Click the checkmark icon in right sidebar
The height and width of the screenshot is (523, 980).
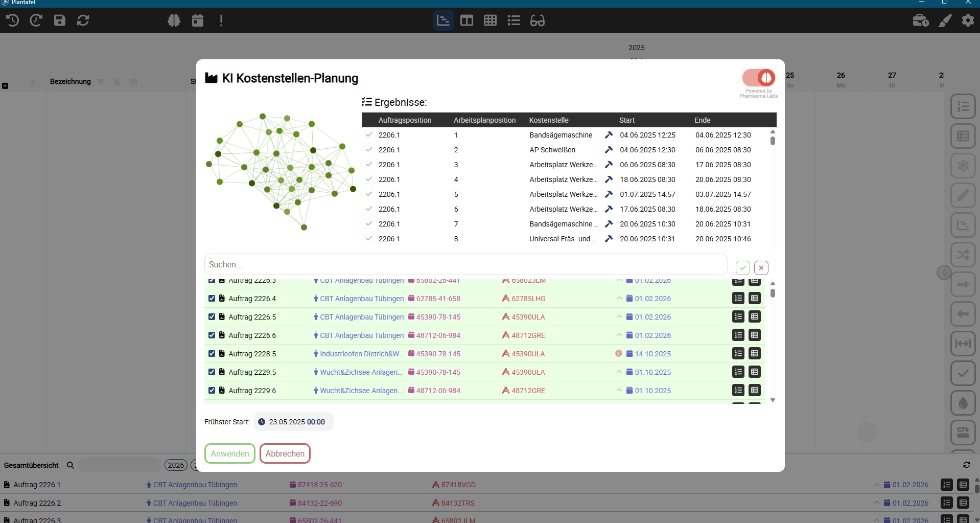pos(963,373)
